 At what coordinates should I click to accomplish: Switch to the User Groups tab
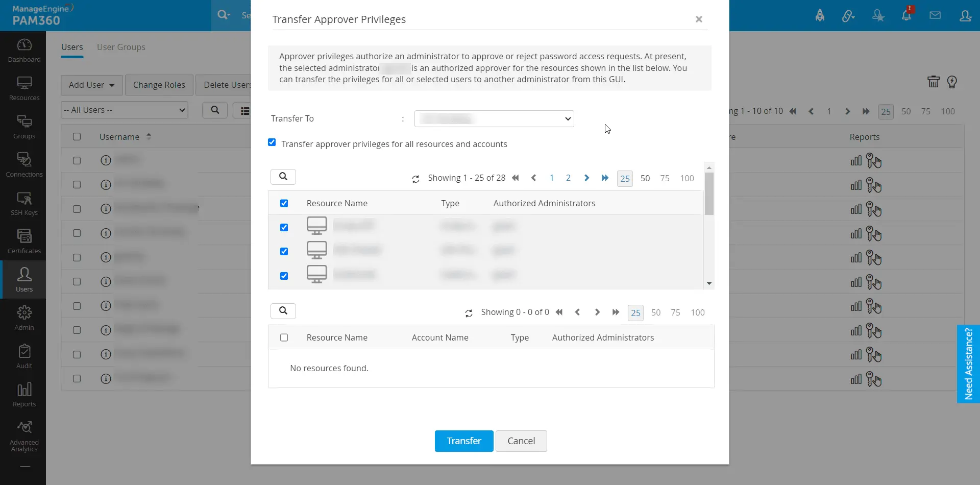pos(120,47)
